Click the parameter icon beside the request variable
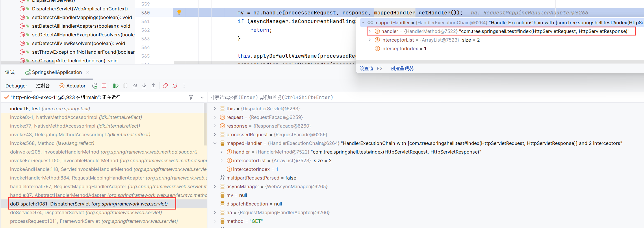This screenshot has width=644, height=228. click(222, 117)
